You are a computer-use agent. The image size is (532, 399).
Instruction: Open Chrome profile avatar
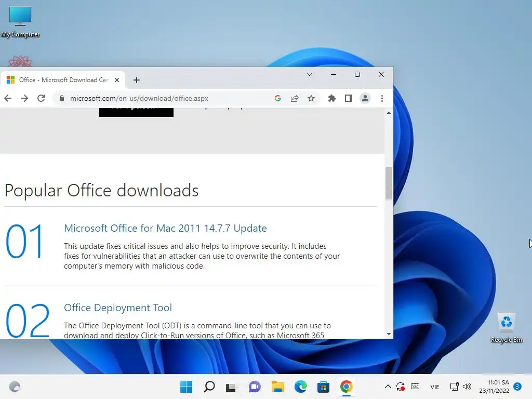pyautogui.click(x=365, y=98)
